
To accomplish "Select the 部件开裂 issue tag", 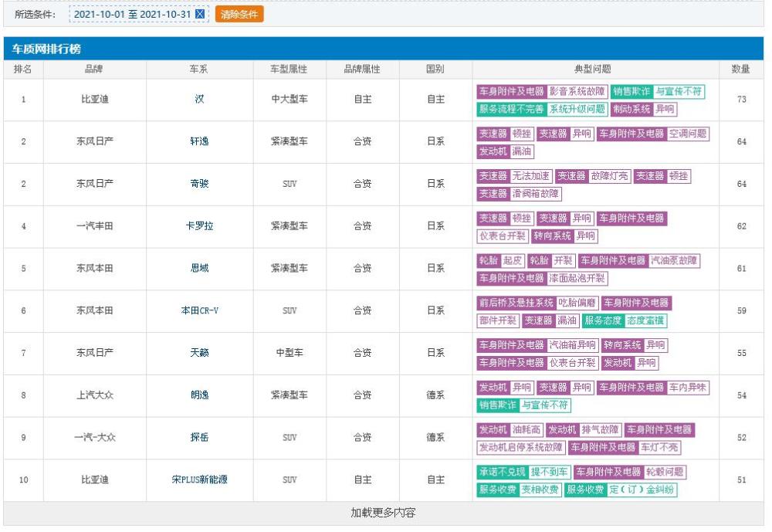I will pyautogui.click(x=498, y=321).
